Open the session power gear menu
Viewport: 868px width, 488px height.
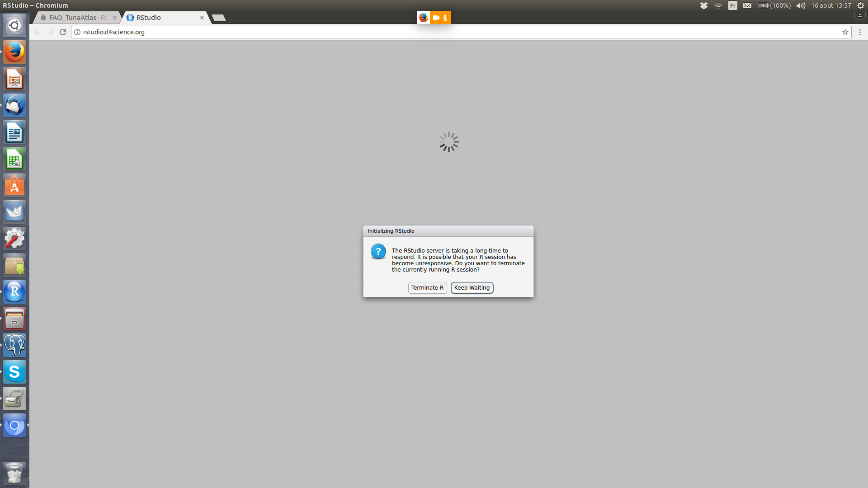point(861,5)
